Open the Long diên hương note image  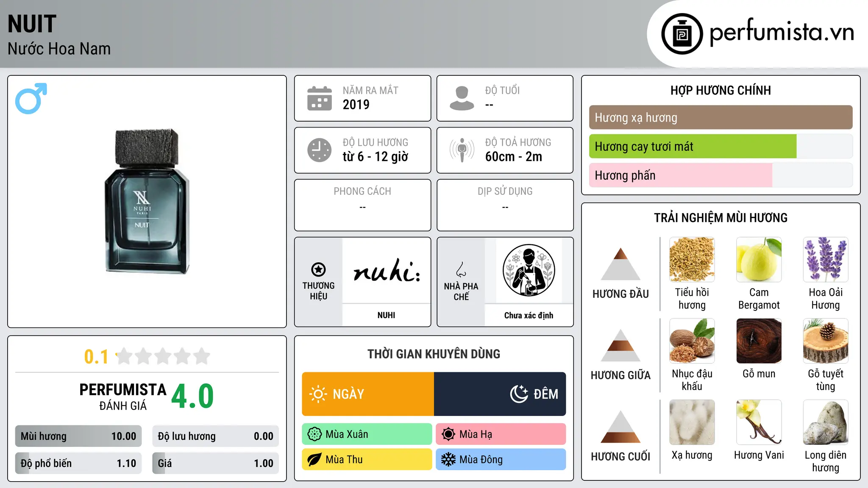click(825, 422)
